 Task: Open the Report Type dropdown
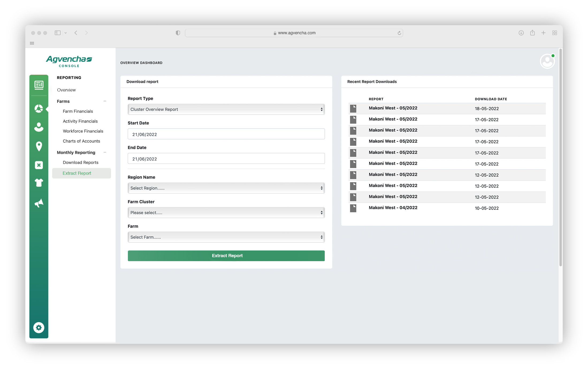pyautogui.click(x=226, y=109)
